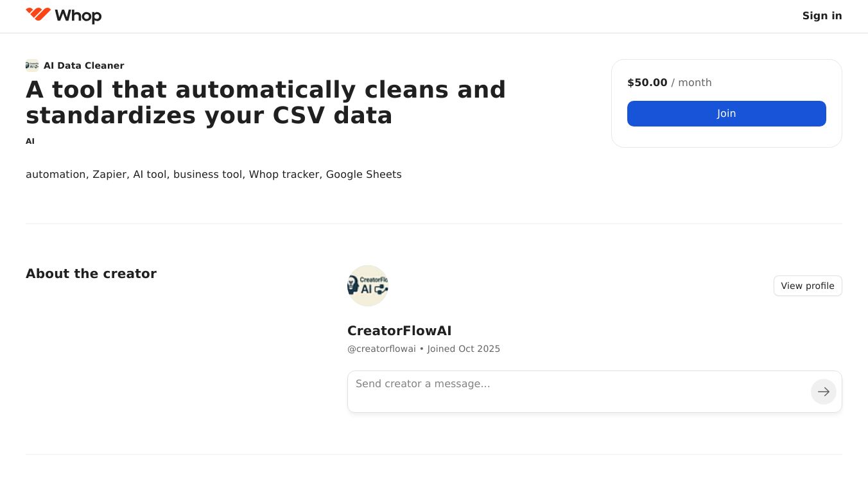The height and width of the screenshot is (488, 868).
Task: Click the CreatorFlowAI creator name
Action: (399, 331)
